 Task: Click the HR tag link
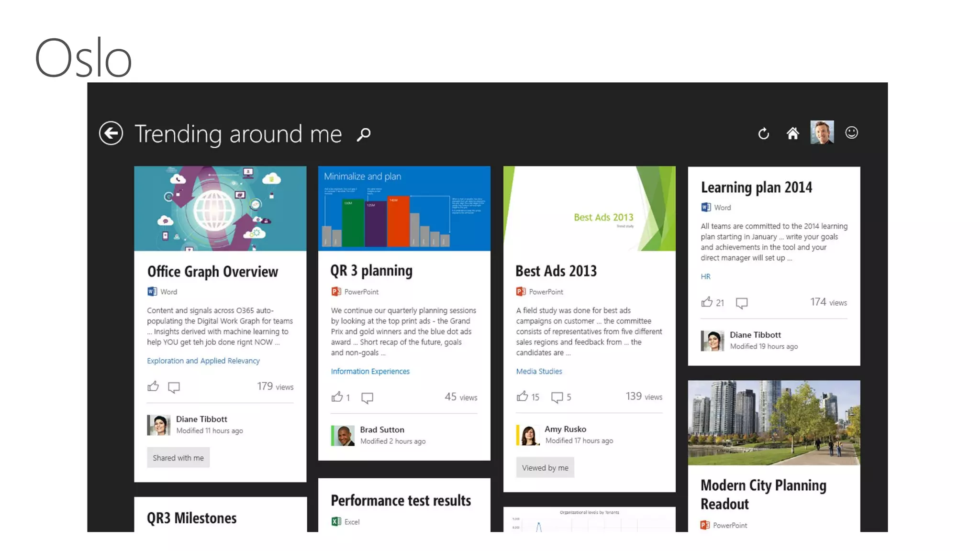705,276
